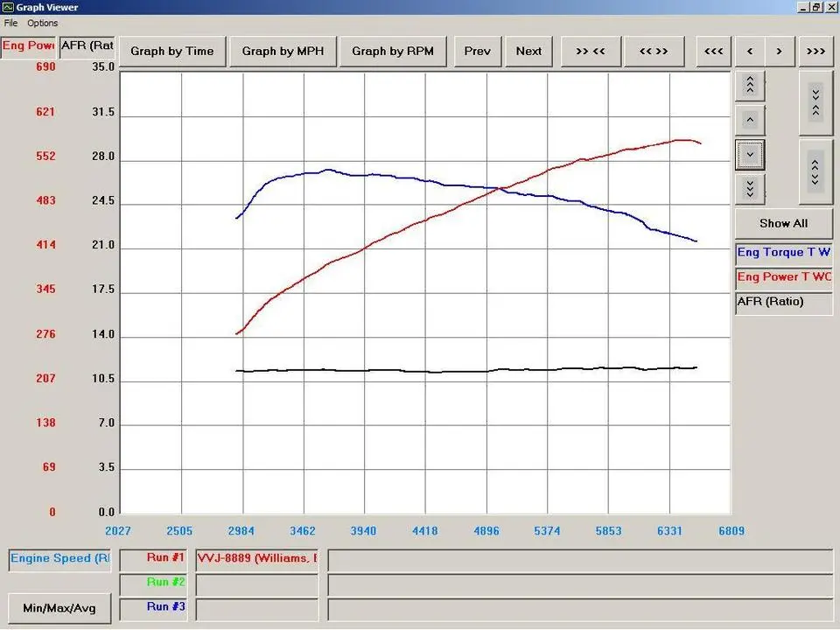Click the Engine Speed axis label box
Screen dimensions: 840x630
(59, 559)
